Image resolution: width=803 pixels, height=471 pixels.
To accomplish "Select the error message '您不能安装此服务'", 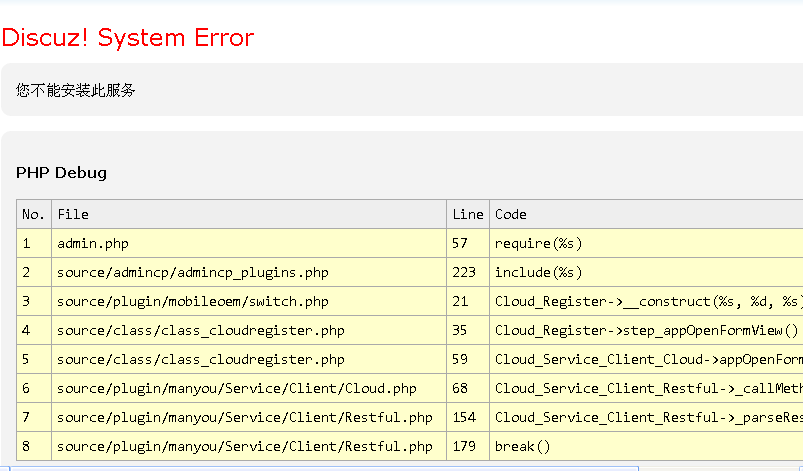I will 75,91.
